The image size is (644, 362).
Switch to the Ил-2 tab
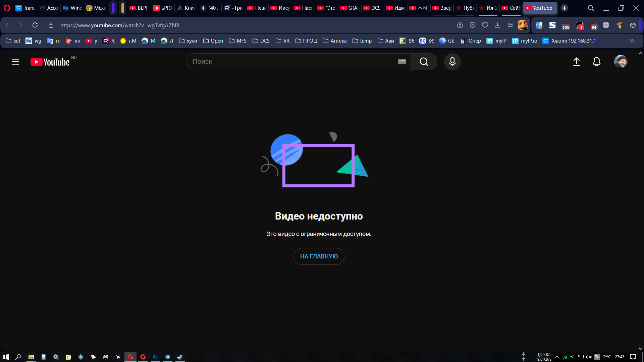click(x=488, y=8)
